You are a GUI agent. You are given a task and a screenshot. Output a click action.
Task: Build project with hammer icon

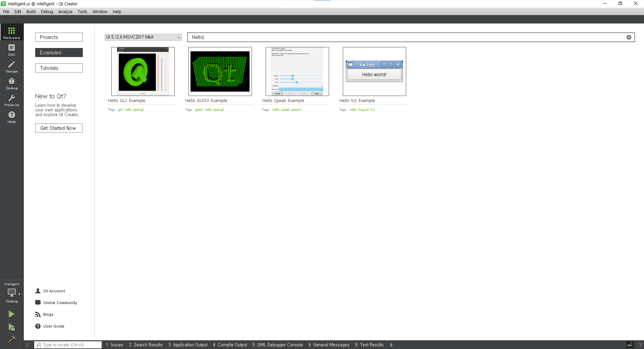coord(11,339)
